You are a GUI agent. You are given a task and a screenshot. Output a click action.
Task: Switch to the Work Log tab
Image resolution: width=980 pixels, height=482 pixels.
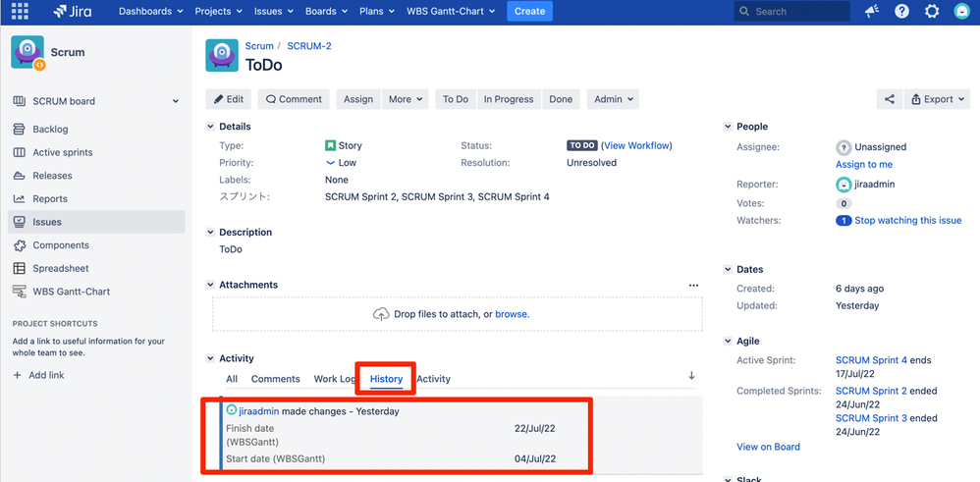pyautogui.click(x=335, y=379)
